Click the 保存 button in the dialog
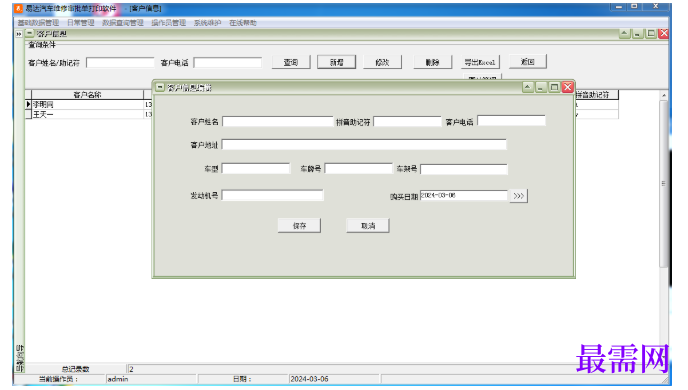This screenshot has width=688, height=390. click(x=299, y=225)
